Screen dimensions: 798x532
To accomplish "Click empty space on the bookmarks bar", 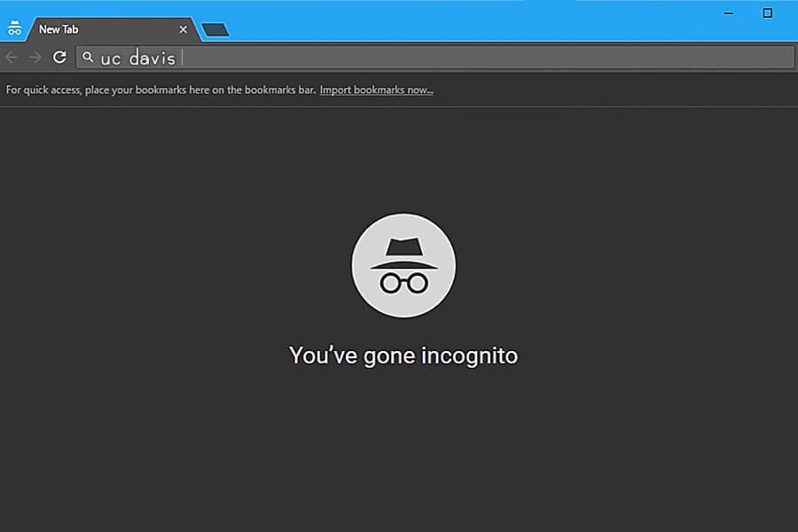I will click(621, 90).
